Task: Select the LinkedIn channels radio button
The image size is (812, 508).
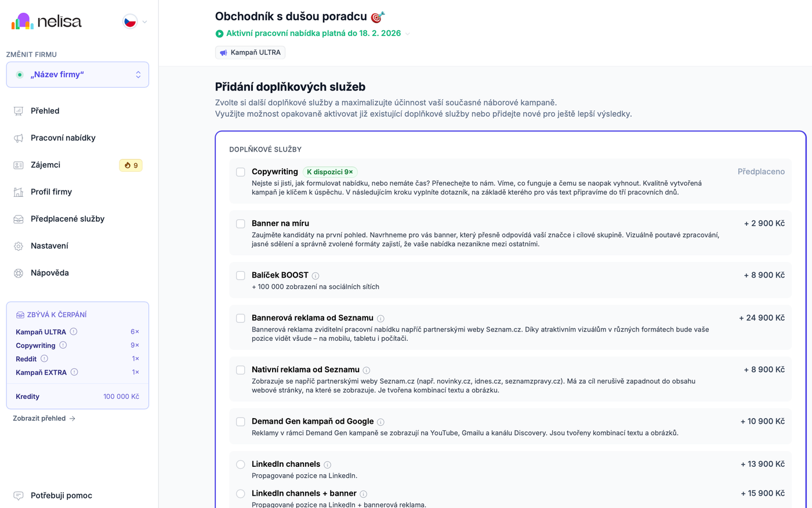Action: click(241, 464)
